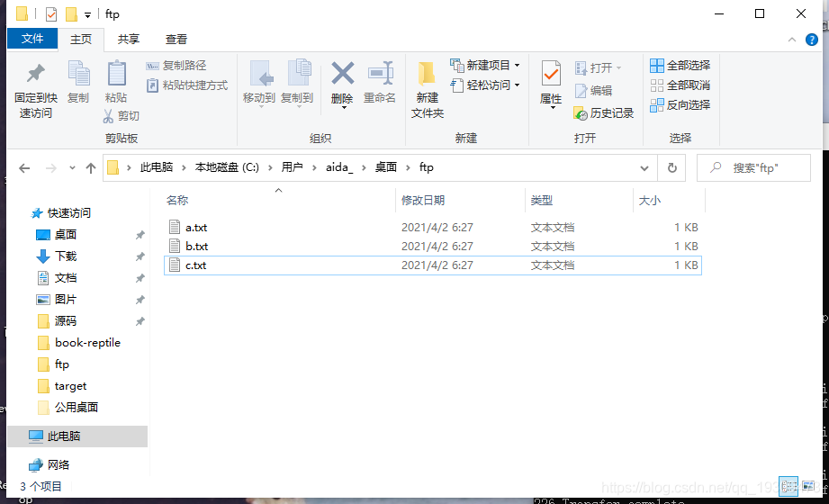Viewport: 829px width, 504px height.
Task: Click 用户 in the address breadcrumb
Action: pyautogui.click(x=292, y=167)
